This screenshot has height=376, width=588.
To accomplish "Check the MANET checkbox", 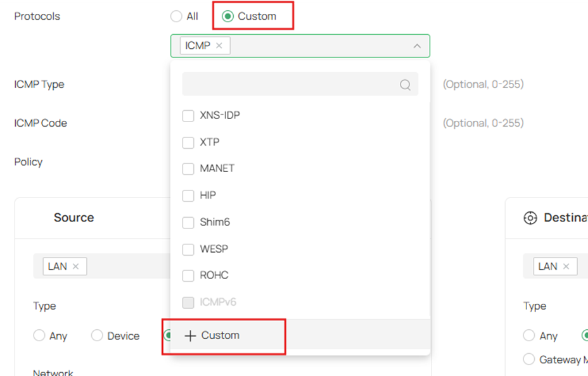I will coord(188,169).
